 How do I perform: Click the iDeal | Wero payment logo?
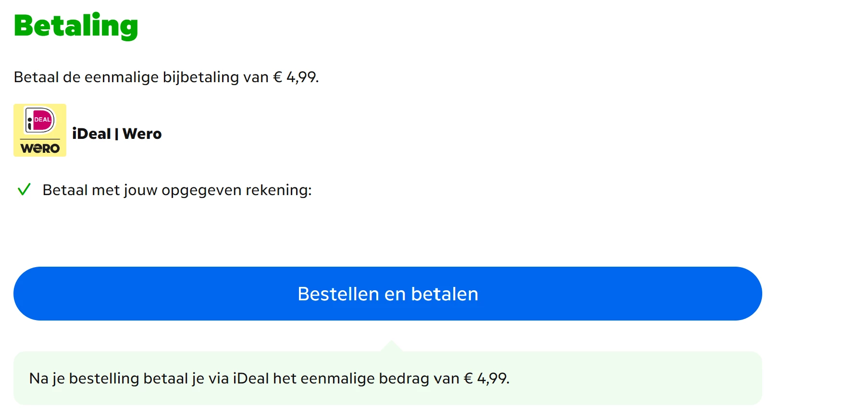pos(40,130)
